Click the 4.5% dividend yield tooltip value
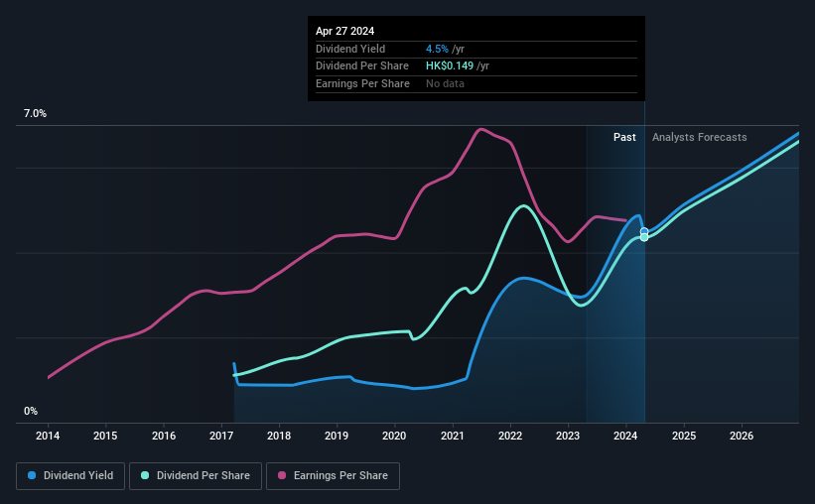 point(437,49)
